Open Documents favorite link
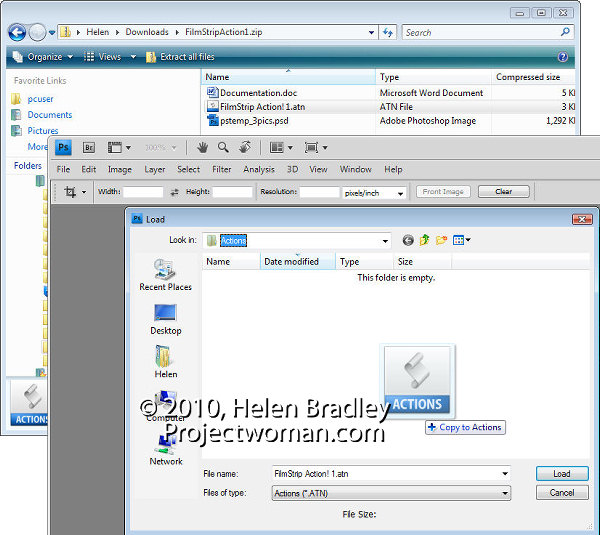600x535 pixels. [49, 115]
